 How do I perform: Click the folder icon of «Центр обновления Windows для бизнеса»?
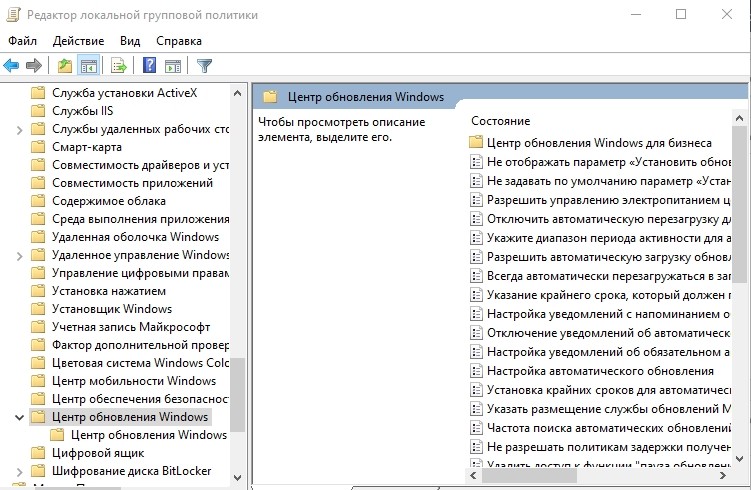point(476,142)
